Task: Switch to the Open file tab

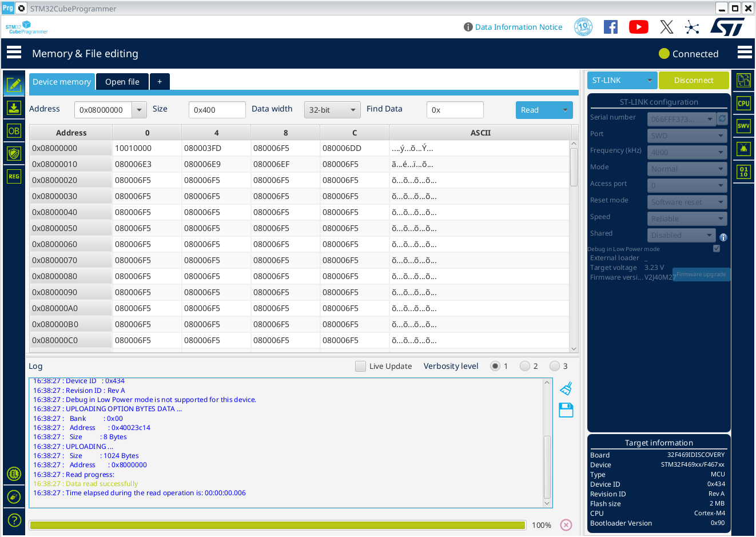Action: tap(122, 82)
